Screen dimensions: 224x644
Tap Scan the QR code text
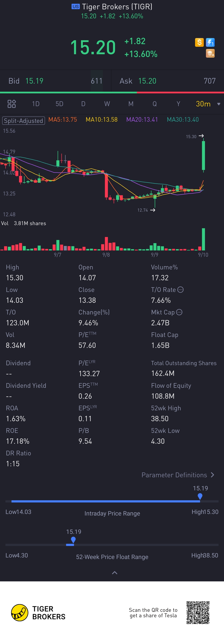pyautogui.click(x=153, y=612)
